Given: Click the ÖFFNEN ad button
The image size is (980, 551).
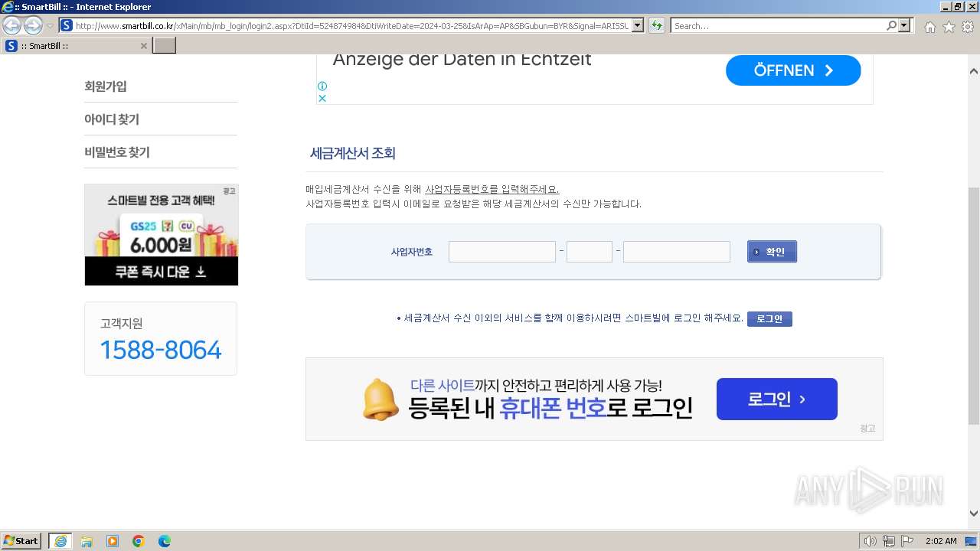Looking at the screenshot, I should pos(793,70).
